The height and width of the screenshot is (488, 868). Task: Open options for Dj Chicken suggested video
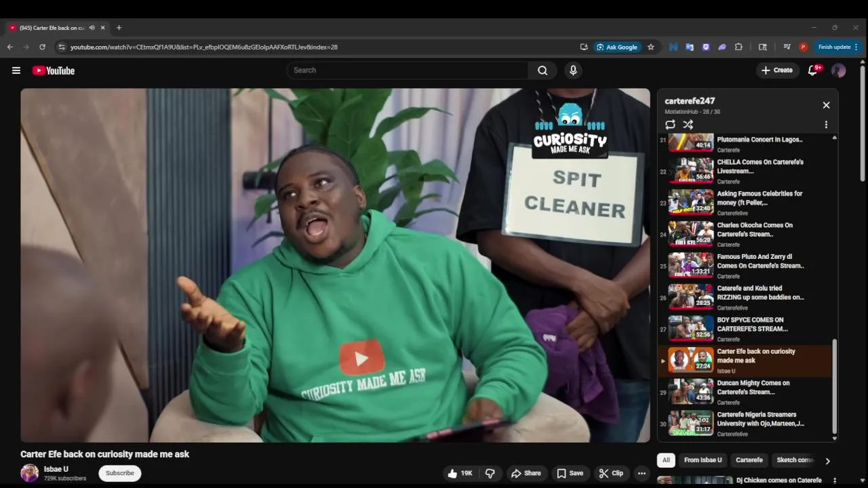835,481
